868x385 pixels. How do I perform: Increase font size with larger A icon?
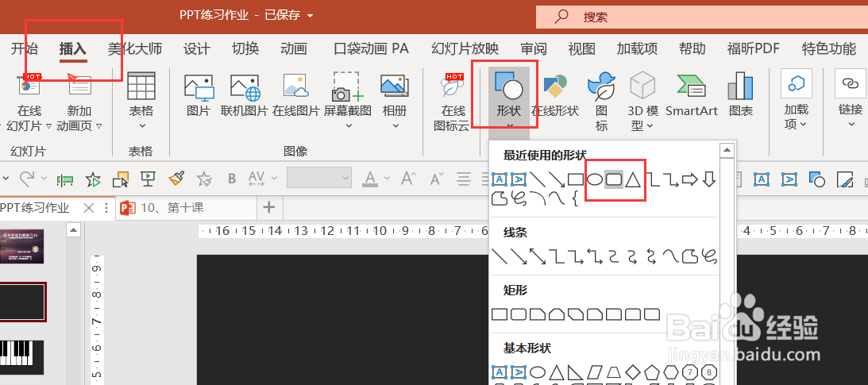[x=409, y=178]
